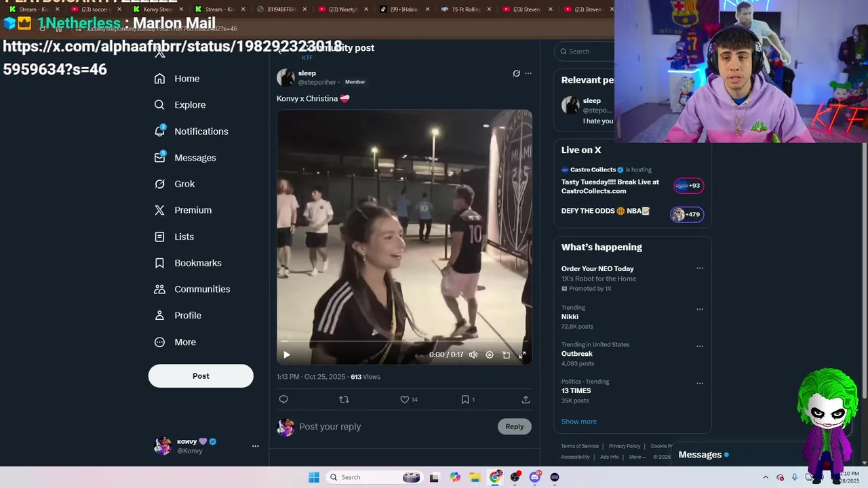Screen dimensions: 868x488
Task: Like the post with 14 likes
Action: (x=409, y=399)
